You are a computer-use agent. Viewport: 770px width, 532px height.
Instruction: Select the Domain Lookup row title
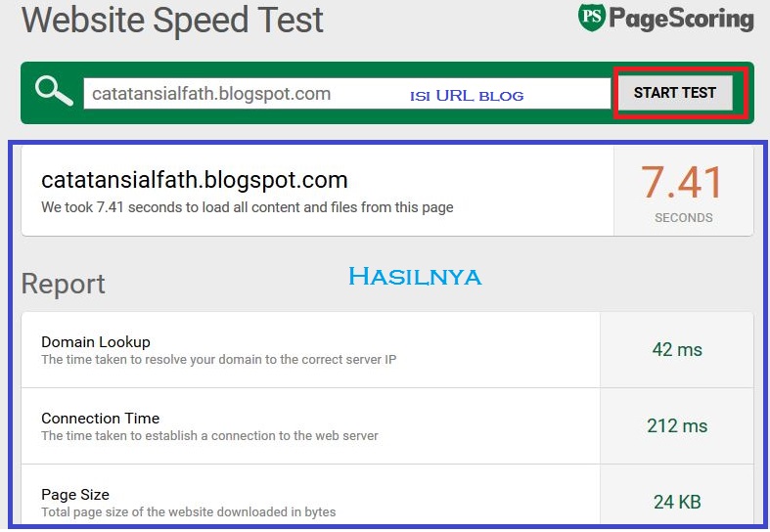click(96, 342)
